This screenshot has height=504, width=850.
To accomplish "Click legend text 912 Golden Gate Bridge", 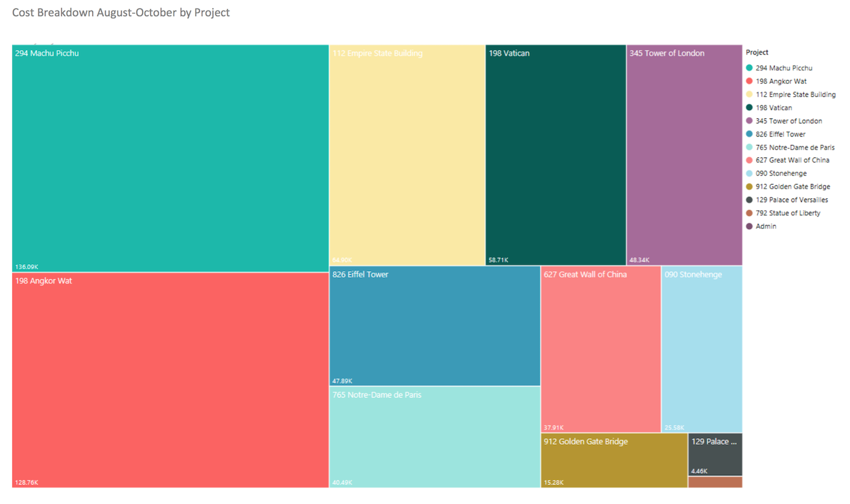I will pos(793,187).
